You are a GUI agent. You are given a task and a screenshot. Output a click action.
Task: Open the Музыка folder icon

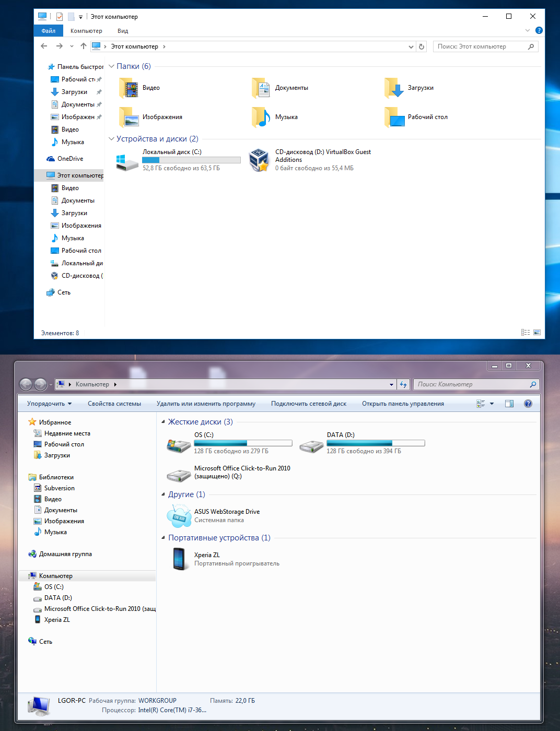pos(261,117)
